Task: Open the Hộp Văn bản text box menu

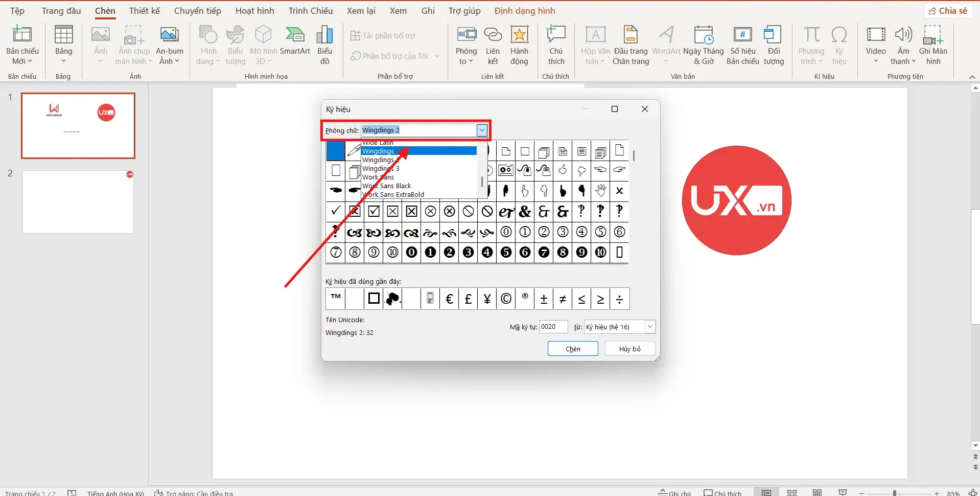Action: point(595,46)
